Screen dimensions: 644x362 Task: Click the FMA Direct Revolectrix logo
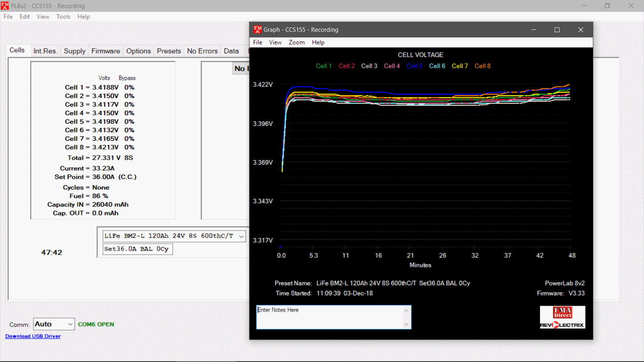(562, 317)
